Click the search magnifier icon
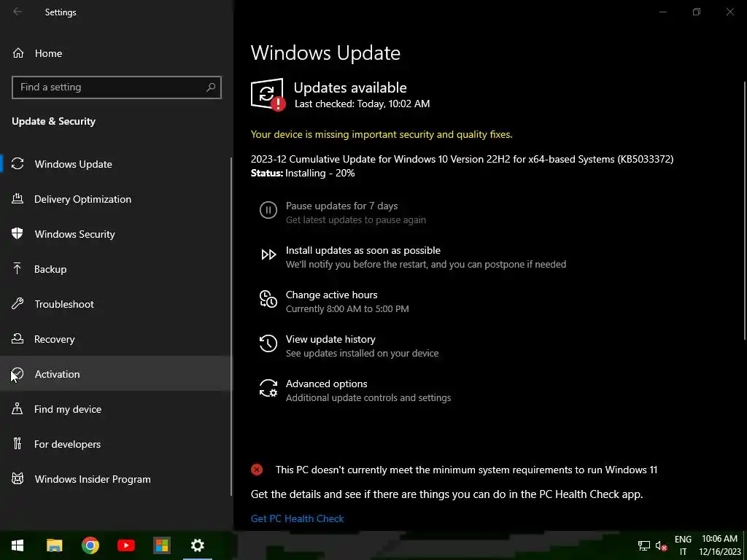 211,87
